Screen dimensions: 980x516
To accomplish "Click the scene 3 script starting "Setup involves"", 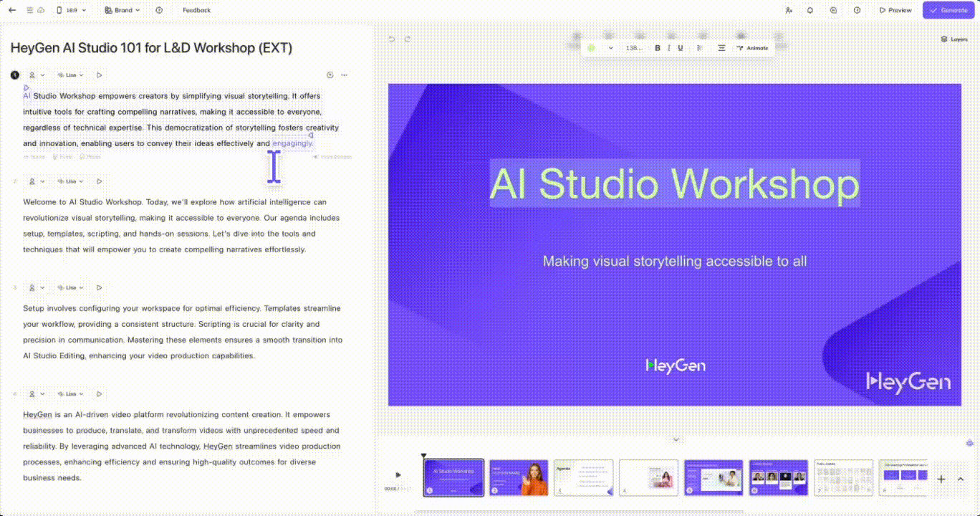I will pyautogui.click(x=183, y=332).
